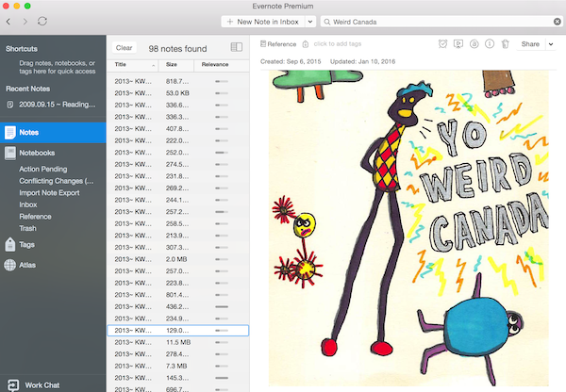This screenshot has height=392, width=566.
Task: Select the highlighted note sized 129.0
Action: coord(178,331)
